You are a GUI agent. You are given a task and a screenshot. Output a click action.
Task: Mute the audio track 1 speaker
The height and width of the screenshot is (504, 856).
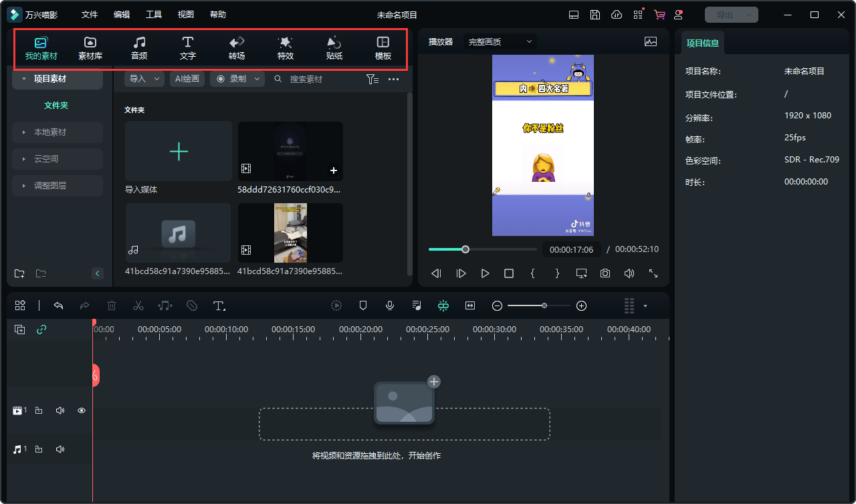click(60, 449)
